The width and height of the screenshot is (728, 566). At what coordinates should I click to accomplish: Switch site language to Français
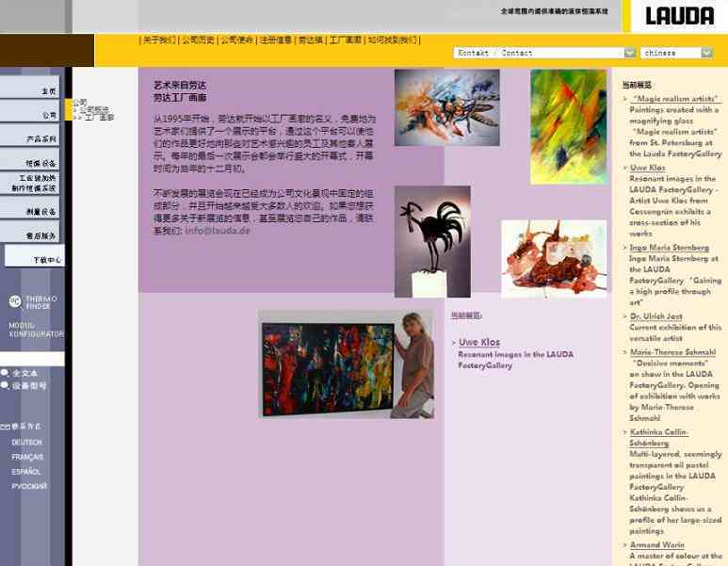[27, 457]
